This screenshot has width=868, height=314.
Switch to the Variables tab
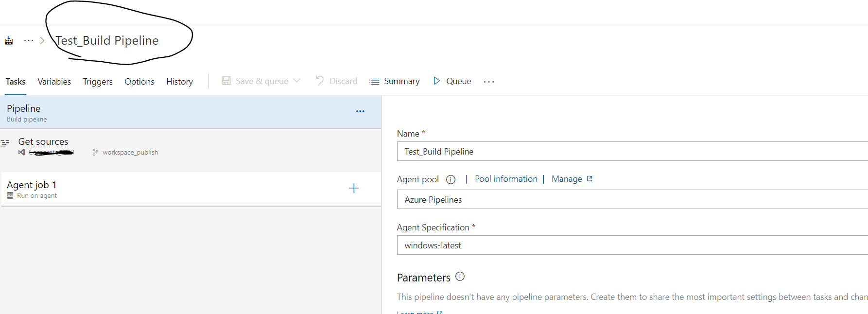point(54,82)
